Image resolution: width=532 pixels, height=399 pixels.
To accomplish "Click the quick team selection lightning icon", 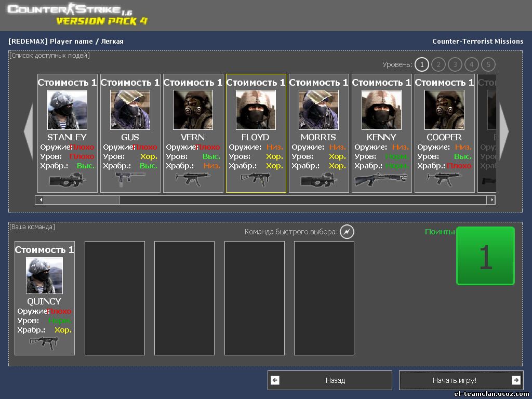I will [347, 232].
